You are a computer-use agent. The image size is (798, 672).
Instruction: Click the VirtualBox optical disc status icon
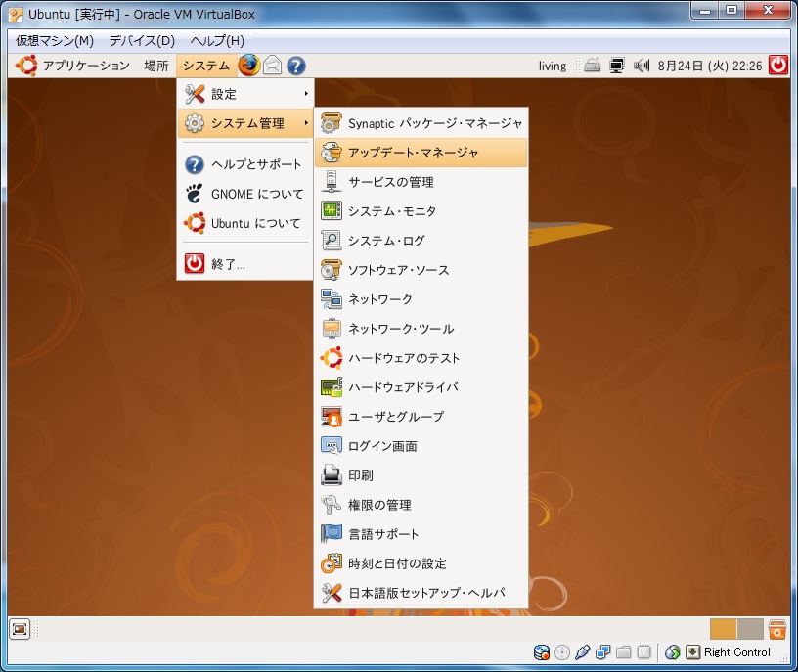(562, 652)
